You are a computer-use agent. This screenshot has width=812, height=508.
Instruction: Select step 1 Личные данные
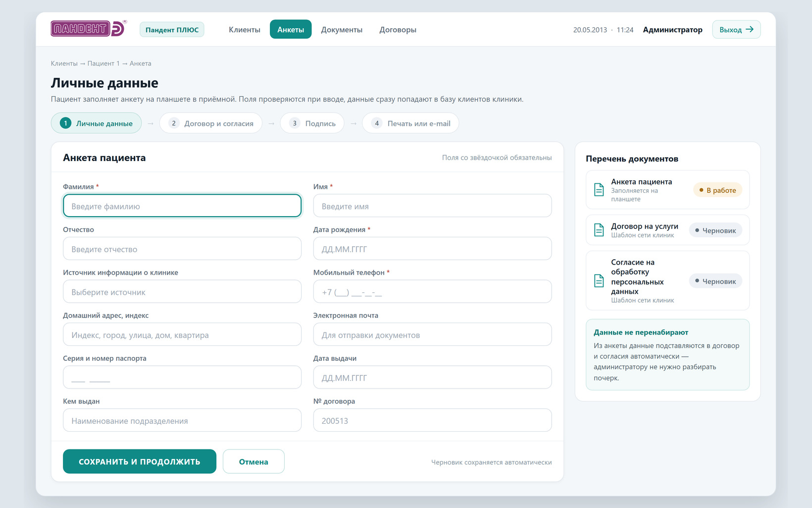tap(96, 123)
